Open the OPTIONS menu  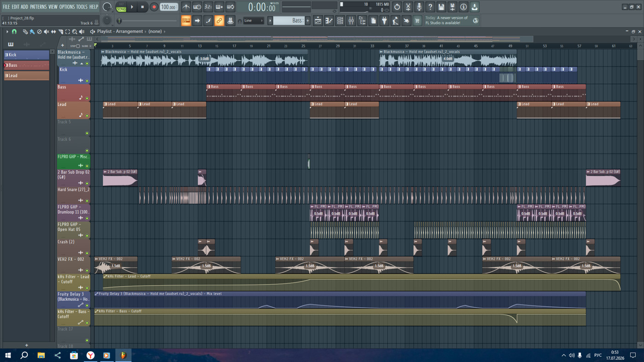pos(67,7)
